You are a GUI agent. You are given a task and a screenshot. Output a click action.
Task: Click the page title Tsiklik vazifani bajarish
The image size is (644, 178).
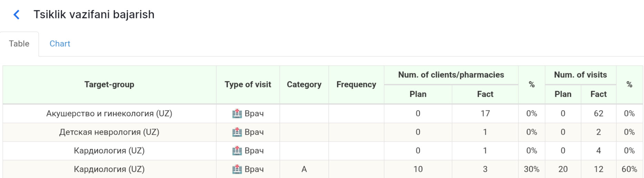coord(94,15)
